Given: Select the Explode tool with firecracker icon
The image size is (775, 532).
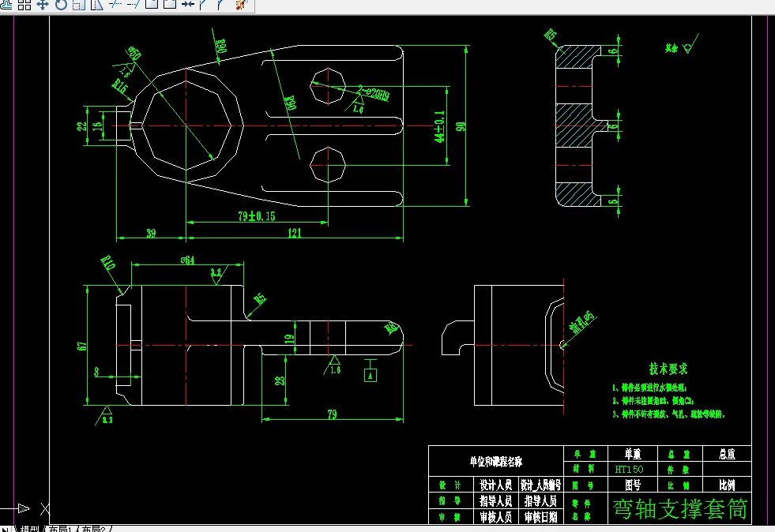Looking at the screenshot, I should 241,5.
